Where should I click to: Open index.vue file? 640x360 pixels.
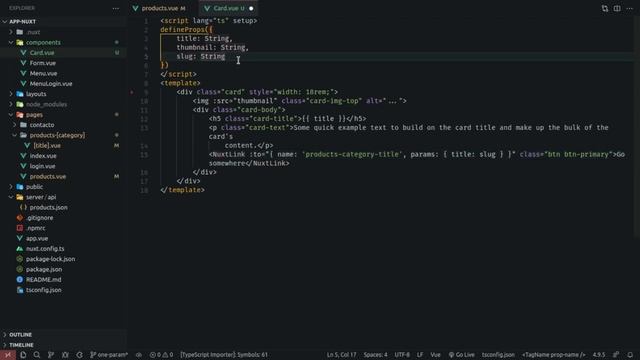63,156
